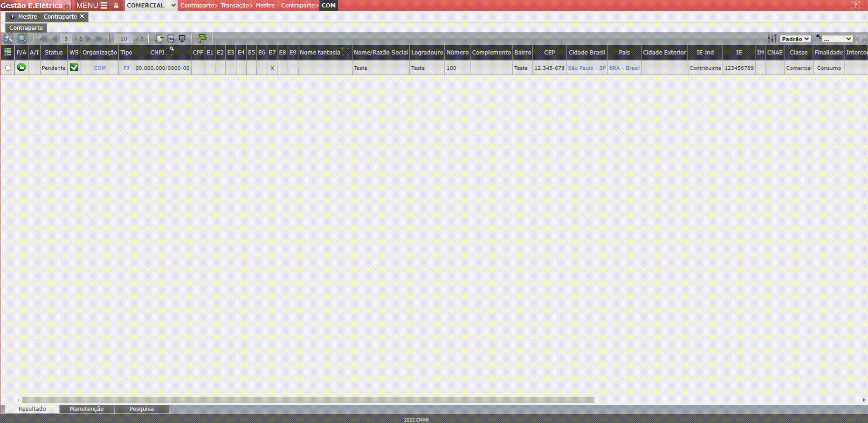Select the radio button for the Teste row
The image size is (868, 423).
point(8,68)
